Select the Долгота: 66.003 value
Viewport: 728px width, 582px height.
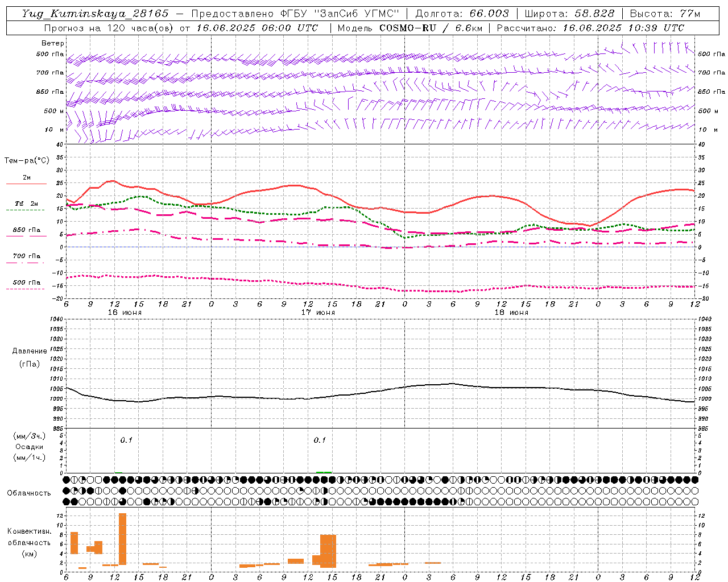[462, 14]
